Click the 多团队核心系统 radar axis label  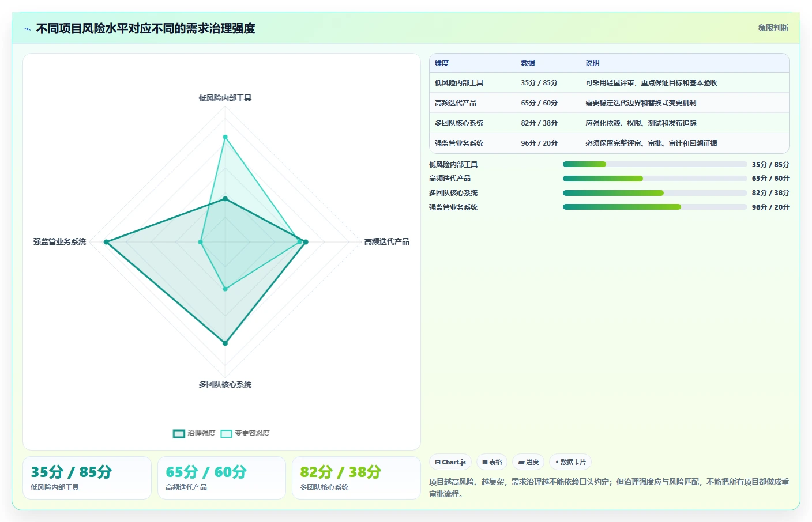225,384
